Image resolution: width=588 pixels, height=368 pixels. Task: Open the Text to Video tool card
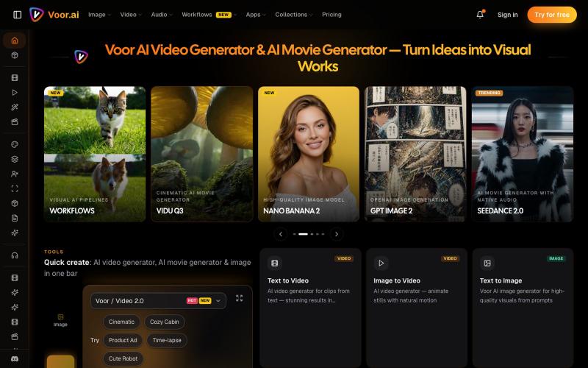tap(310, 308)
